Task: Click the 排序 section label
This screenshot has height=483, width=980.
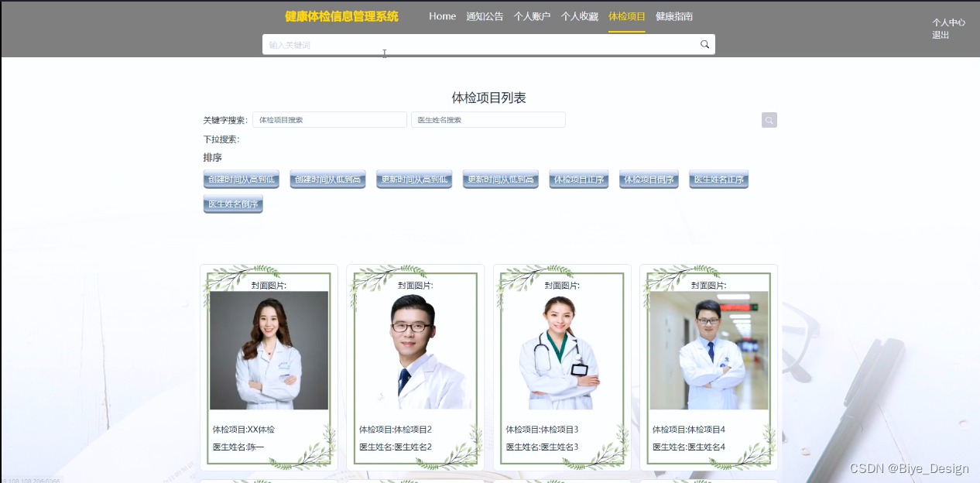Action: click(213, 158)
